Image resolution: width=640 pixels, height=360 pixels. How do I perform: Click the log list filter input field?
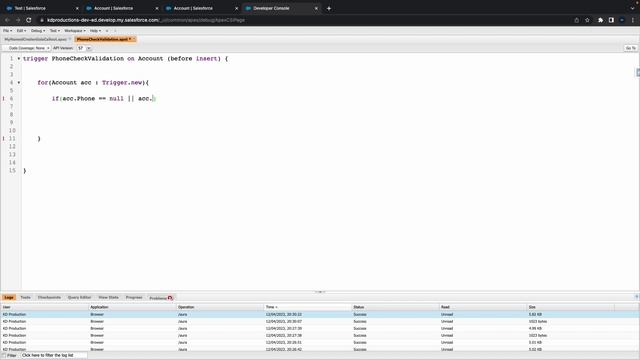tap(53, 356)
